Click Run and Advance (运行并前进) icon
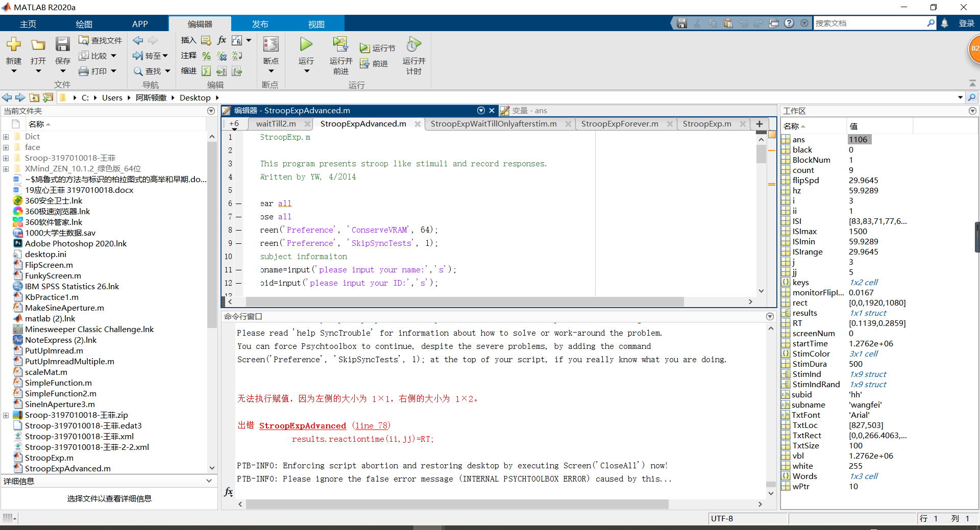980x530 pixels. point(340,44)
